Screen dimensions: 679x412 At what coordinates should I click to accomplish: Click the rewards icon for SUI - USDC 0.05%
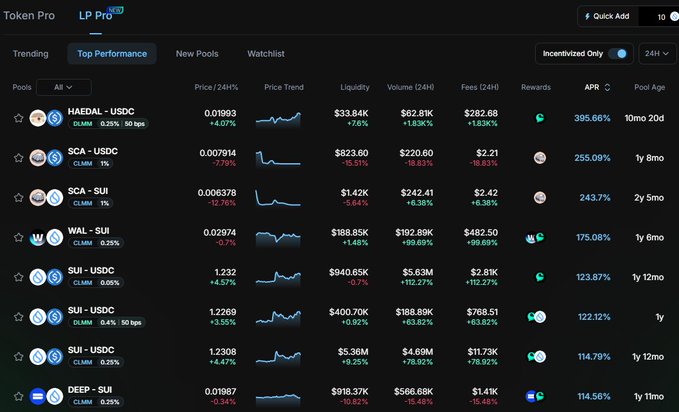[540, 277]
